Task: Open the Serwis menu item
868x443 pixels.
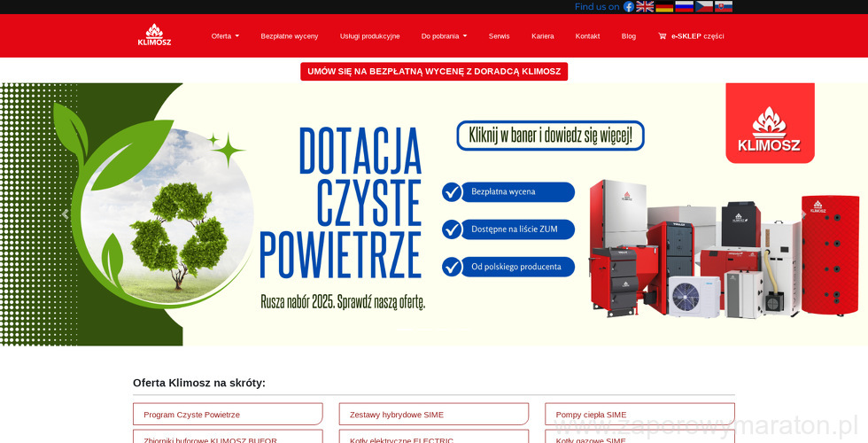Action: pyautogui.click(x=500, y=36)
